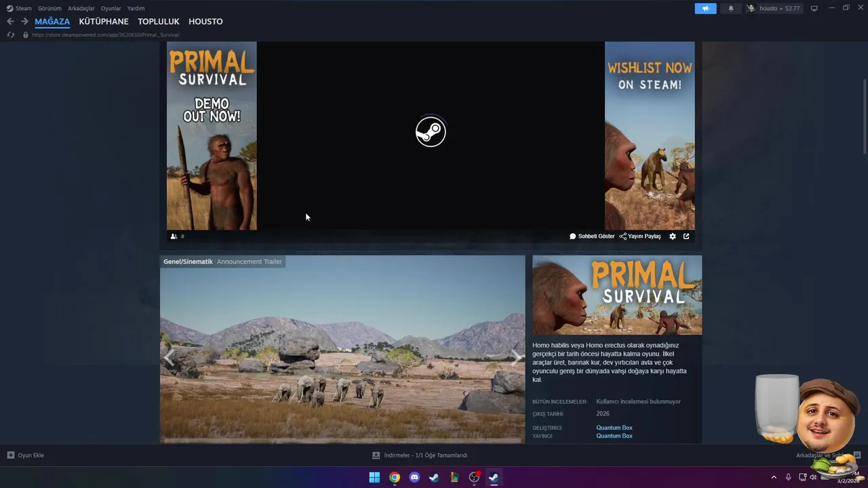
Task: Open the Steam menu
Action: coord(19,8)
